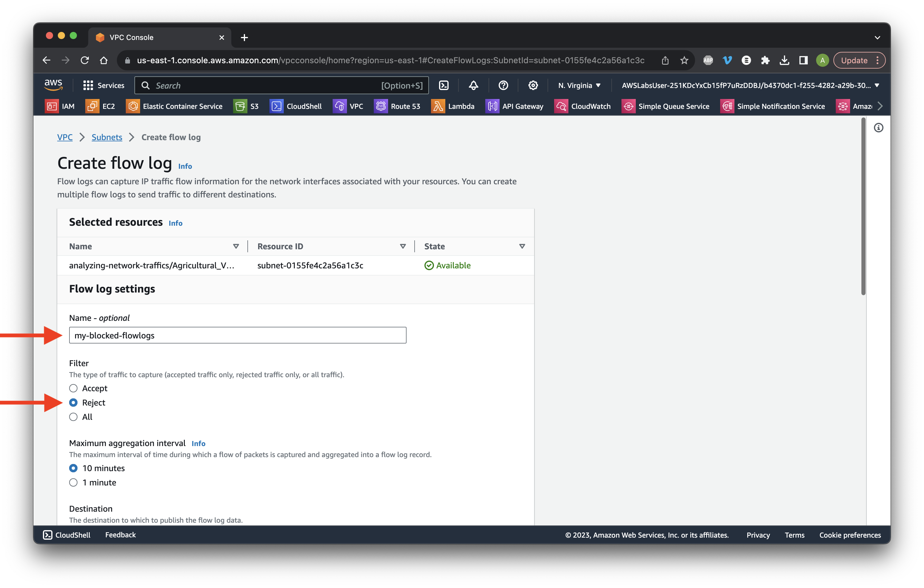The width and height of the screenshot is (924, 588).
Task: Click the VPC breadcrumb link
Action: pyautogui.click(x=65, y=137)
